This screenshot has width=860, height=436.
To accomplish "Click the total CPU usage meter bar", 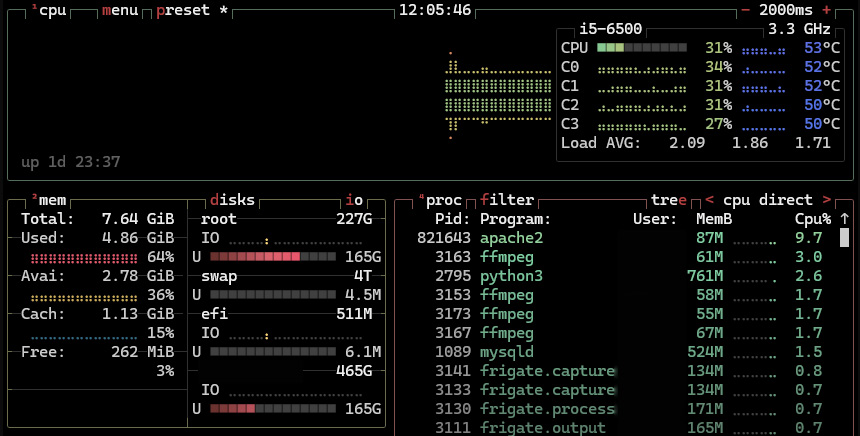I will (641, 48).
